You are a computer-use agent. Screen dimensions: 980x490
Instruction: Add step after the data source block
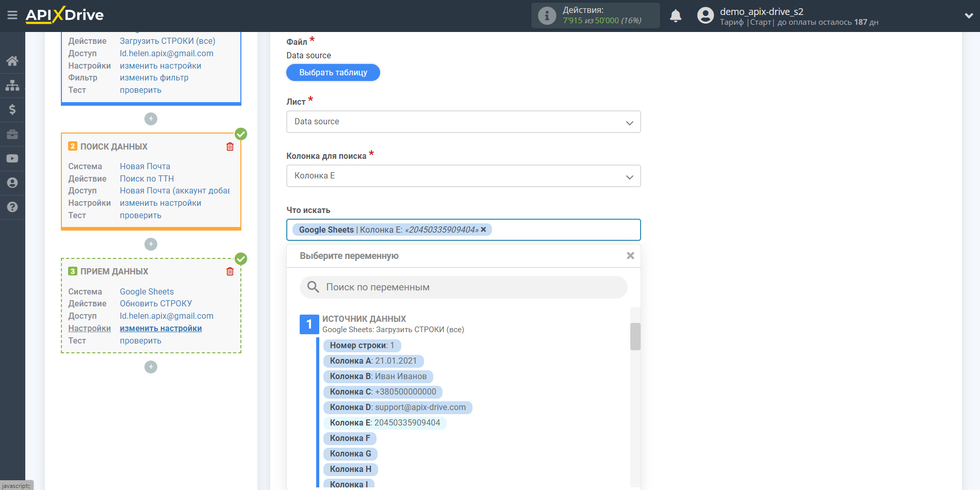click(151, 119)
